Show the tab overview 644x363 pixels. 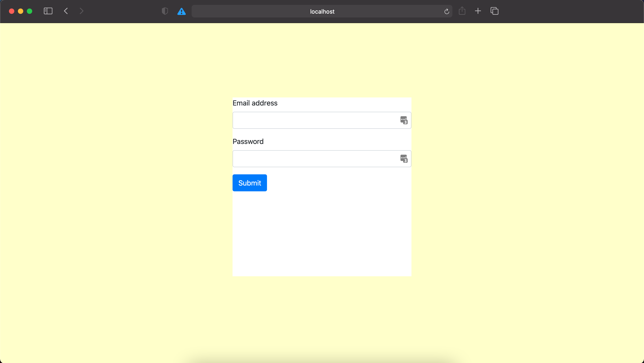pos(494,11)
